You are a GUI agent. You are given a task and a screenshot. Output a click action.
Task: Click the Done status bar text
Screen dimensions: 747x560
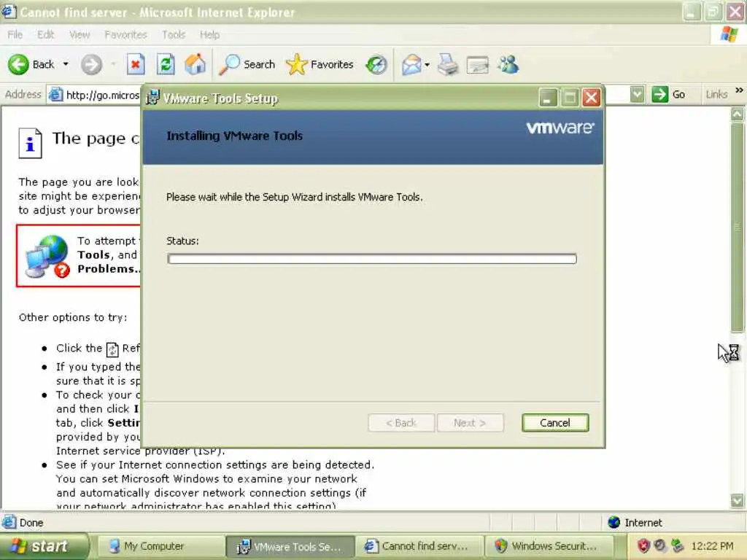point(31,523)
